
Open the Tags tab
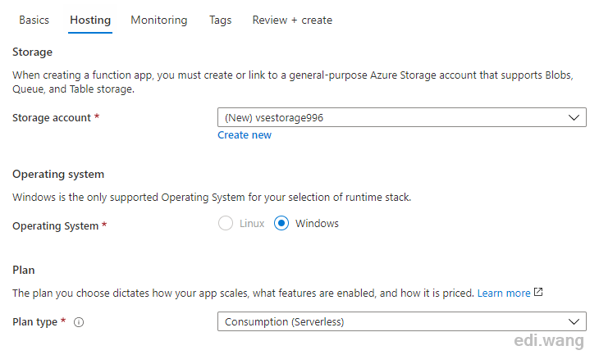pyautogui.click(x=220, y=20)
